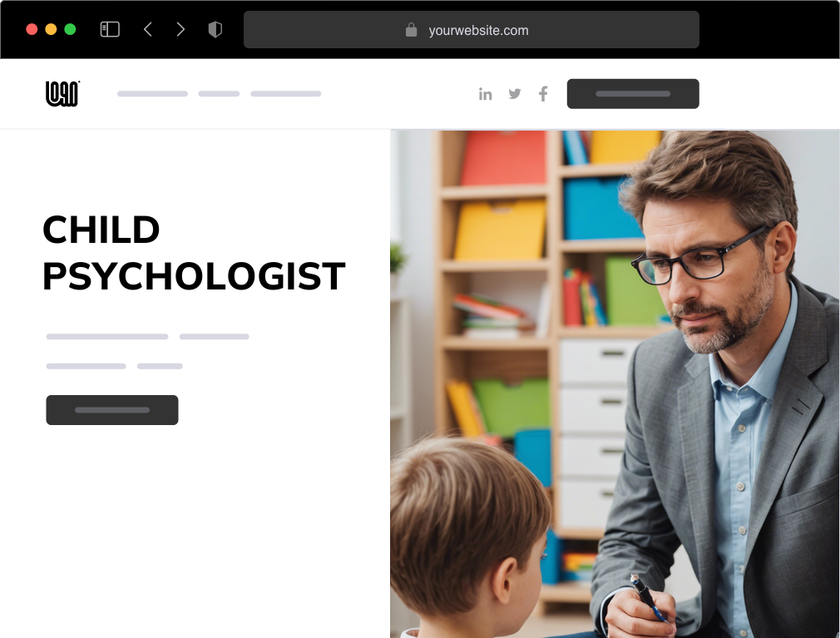The image size is (840, 638).
Task: Click the red close window button
Action: click(x=32, y=29)
